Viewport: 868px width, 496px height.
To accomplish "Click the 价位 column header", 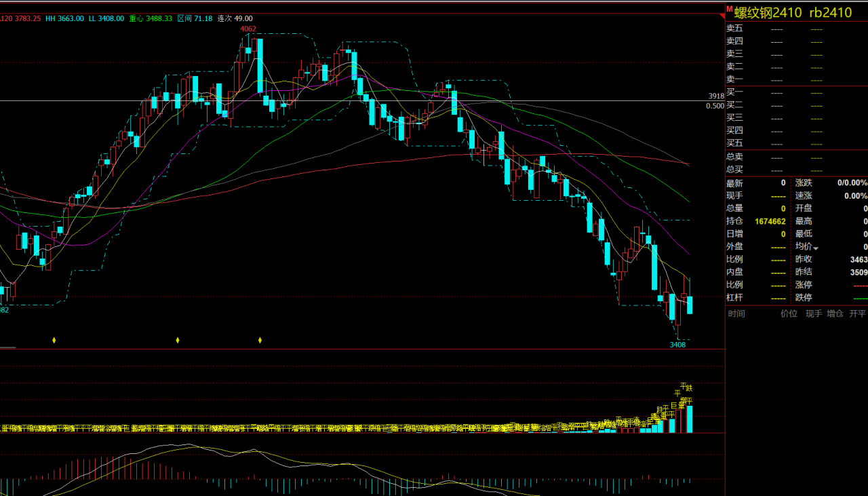I will [x=789, y=313].
